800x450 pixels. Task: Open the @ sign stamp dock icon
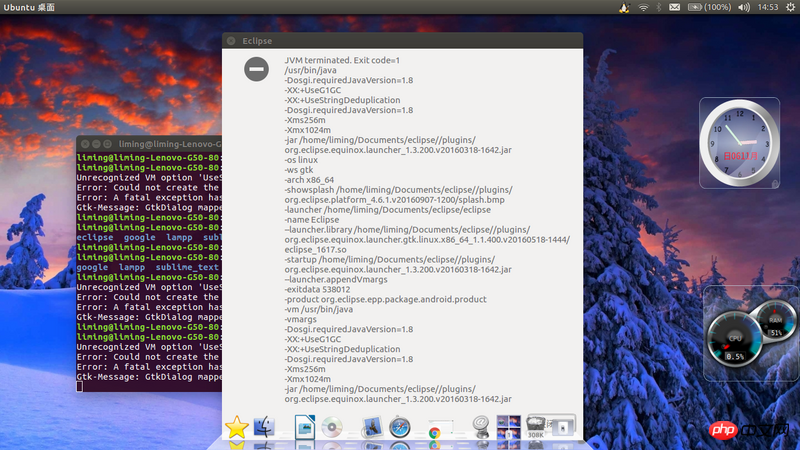pyautogui.click(x=481, y=427)
